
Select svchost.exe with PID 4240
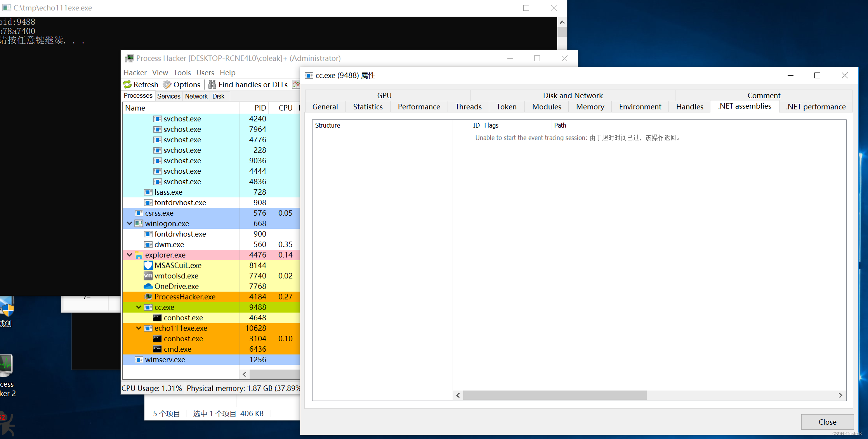coord(183,119)
